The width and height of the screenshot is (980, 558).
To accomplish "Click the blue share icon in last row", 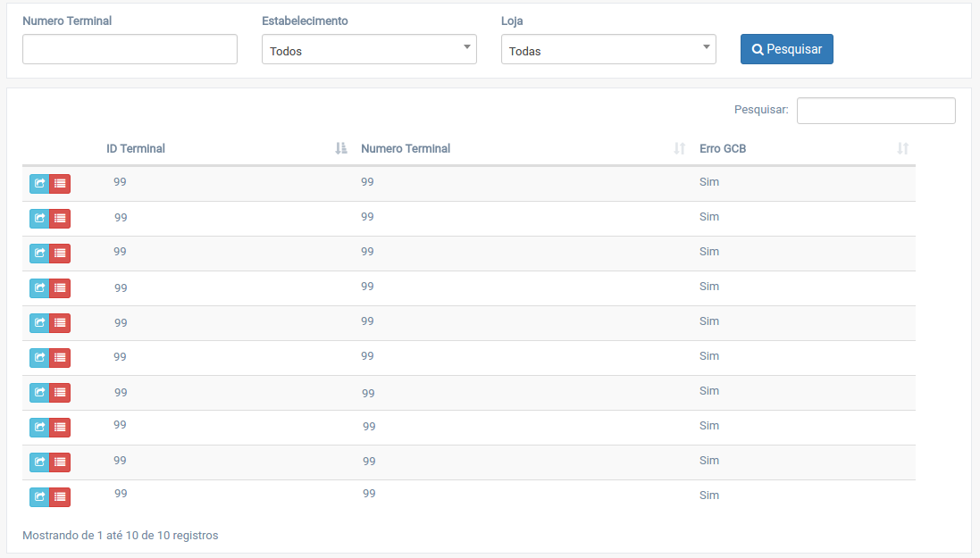I will tap(39, 496).
